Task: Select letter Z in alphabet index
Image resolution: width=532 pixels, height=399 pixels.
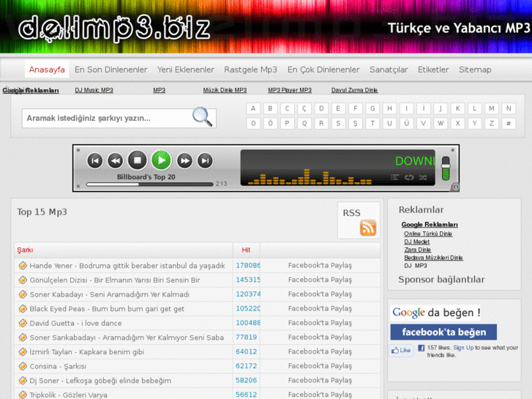Action: (x=491, y=123)
